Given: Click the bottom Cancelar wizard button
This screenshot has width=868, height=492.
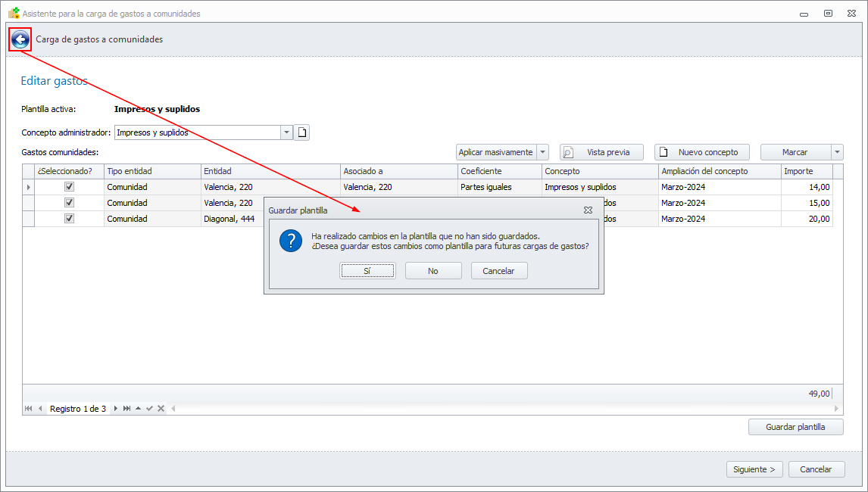Looking at the screenshot, I should [x=816, y=469].
